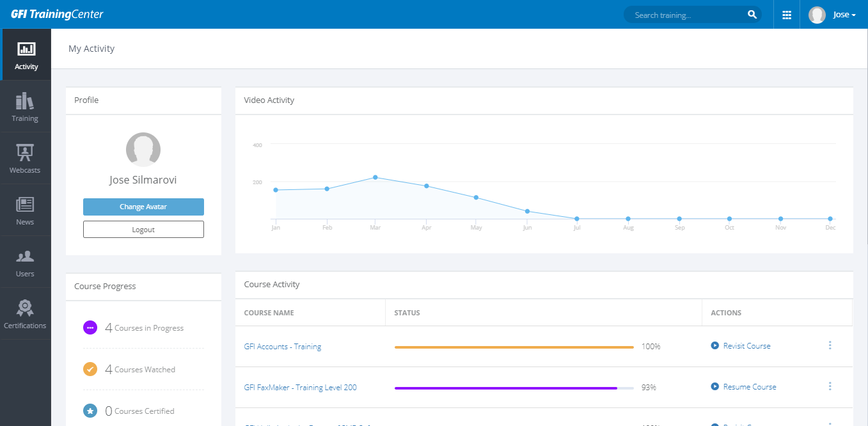This screenshot has width=868, height=426.
Task: Open more options for GFI FaxMaker row
Action: tap(830, 386)
